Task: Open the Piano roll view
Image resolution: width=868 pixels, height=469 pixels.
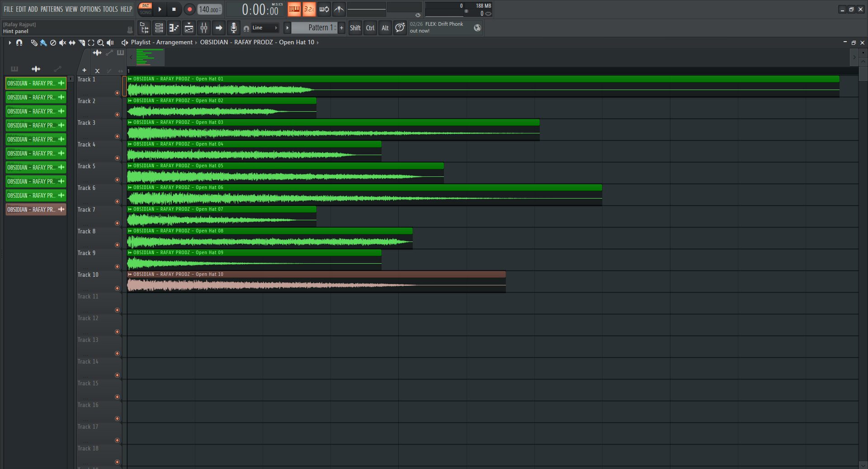Action: pyautogui.click(x=174, y=28)
